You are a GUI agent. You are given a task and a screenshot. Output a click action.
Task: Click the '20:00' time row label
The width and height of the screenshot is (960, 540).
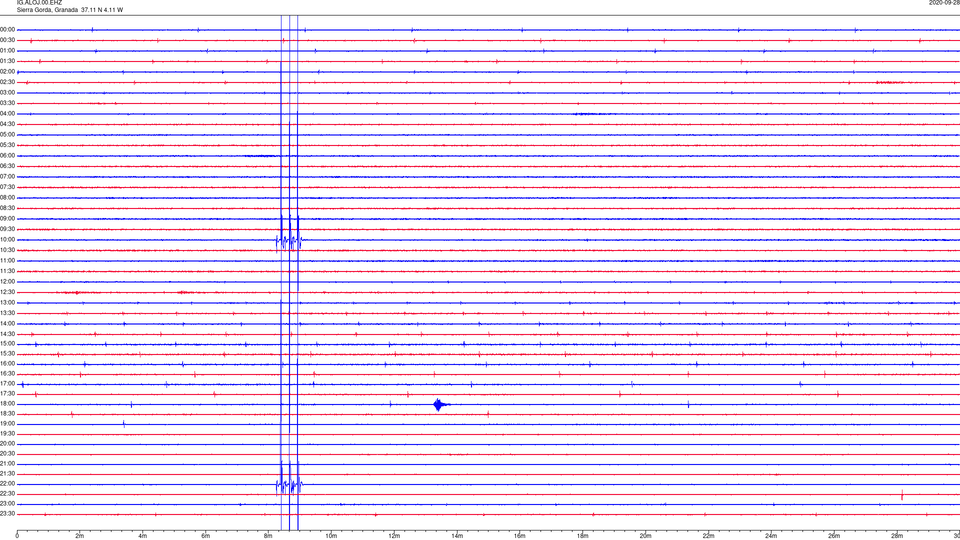[x=7, y=444]
